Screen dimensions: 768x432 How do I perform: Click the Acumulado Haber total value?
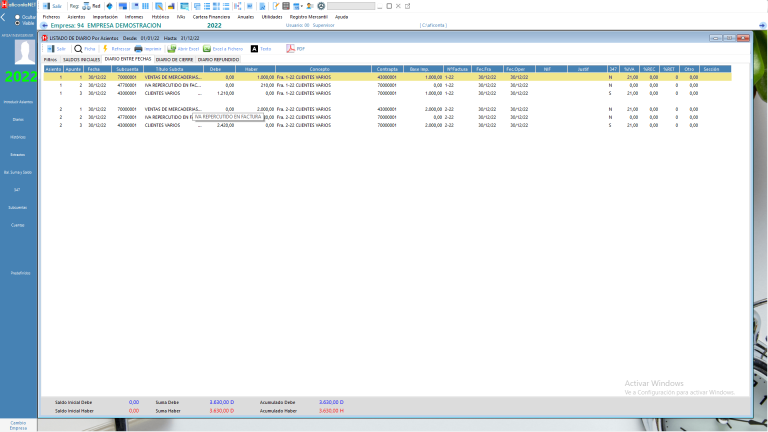tap(331, 411)
